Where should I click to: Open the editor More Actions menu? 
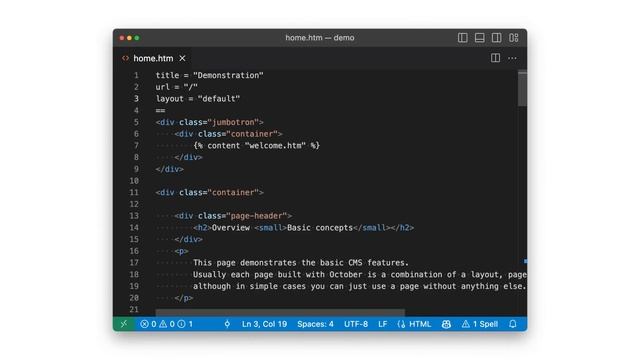512,58
